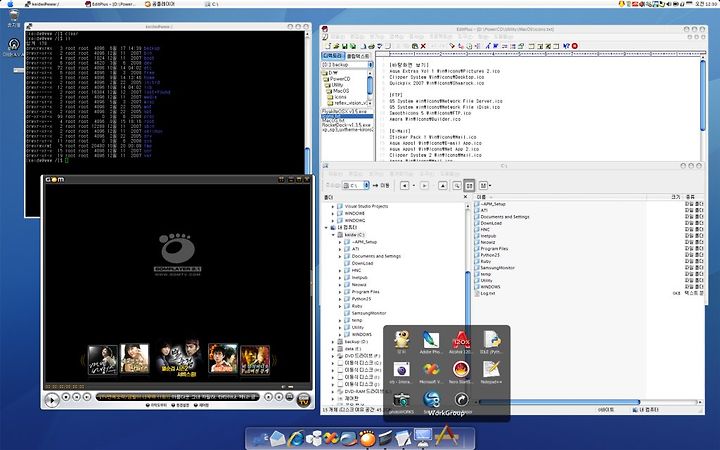720x450 pixels.
Task: Go Up one folder level in Explorer
Action: coord(443,186)
